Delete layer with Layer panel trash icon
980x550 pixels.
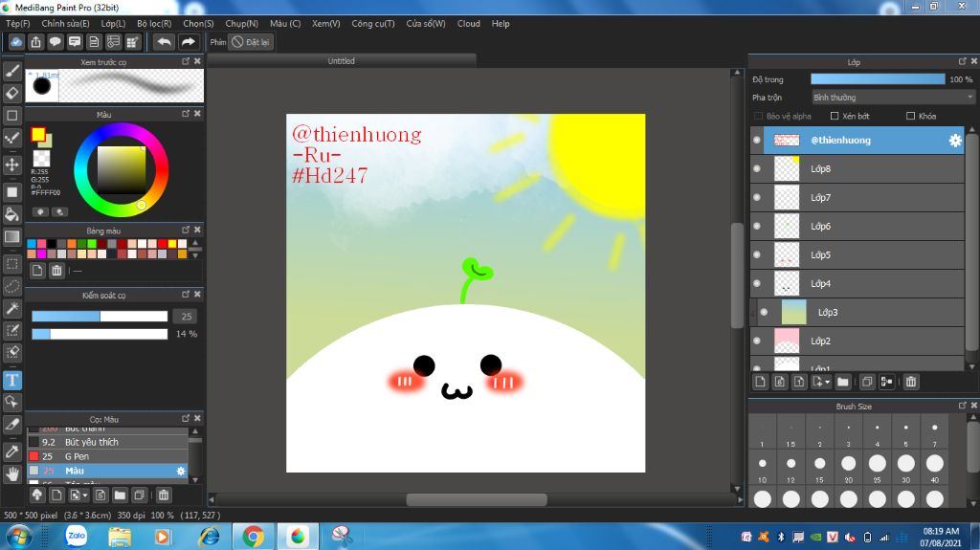pyautogui.click(x=911, y=382)
